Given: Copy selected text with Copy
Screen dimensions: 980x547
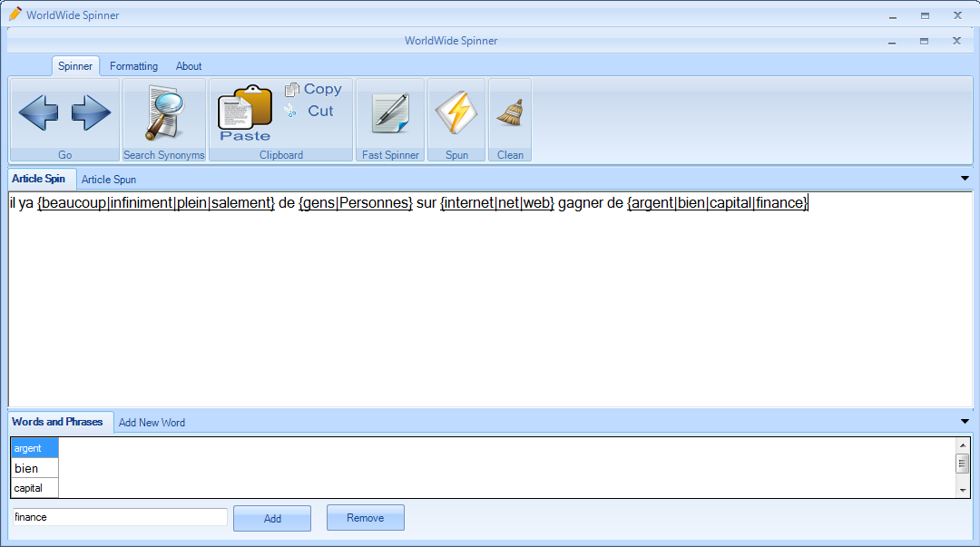Looking at the screenshot, I should tap(314, 90).
